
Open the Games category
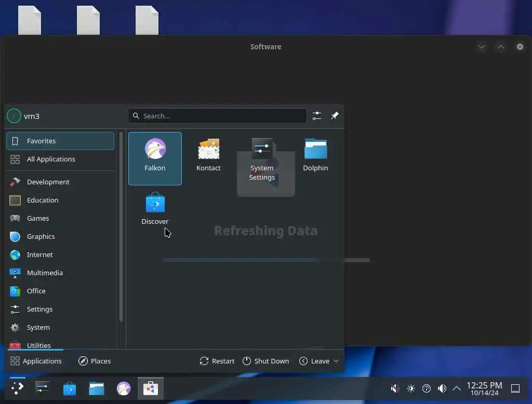pyautogui.click(x=60, y=219)
